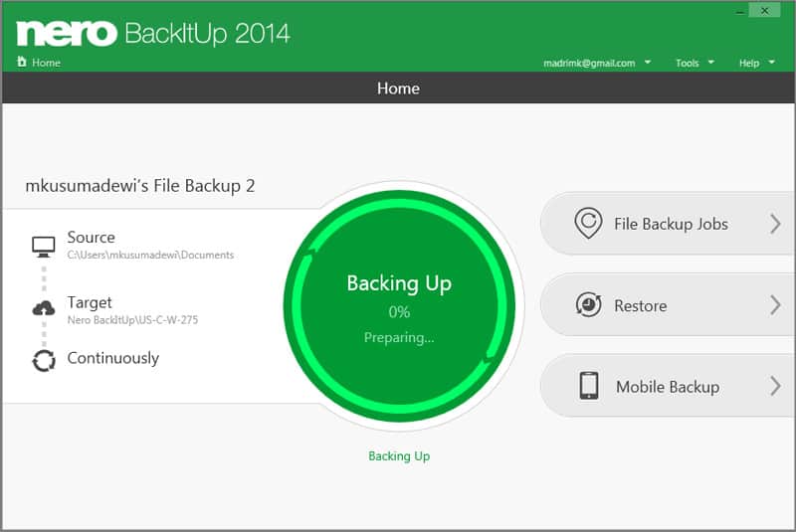Open the Help menu
The width and height of the screenshot is (796, 532).
coord(756,63)
